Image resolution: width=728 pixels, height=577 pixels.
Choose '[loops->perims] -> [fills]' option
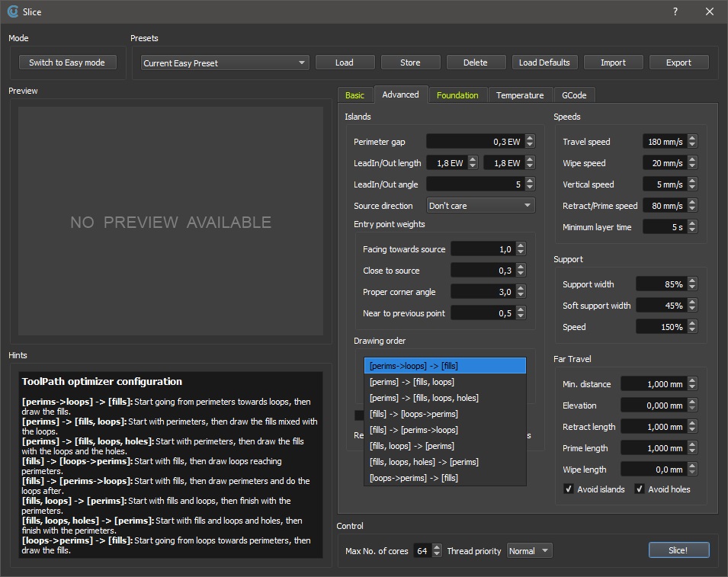tap(413, 478)
